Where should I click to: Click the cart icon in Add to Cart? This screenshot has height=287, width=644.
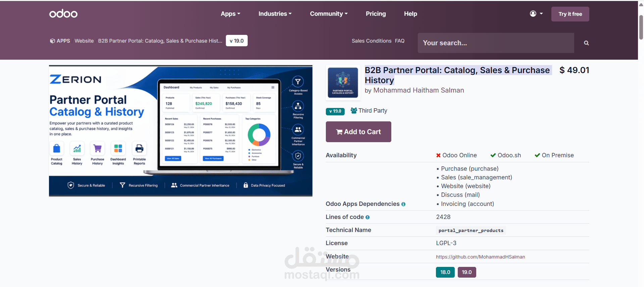click(x=339, y=132)
